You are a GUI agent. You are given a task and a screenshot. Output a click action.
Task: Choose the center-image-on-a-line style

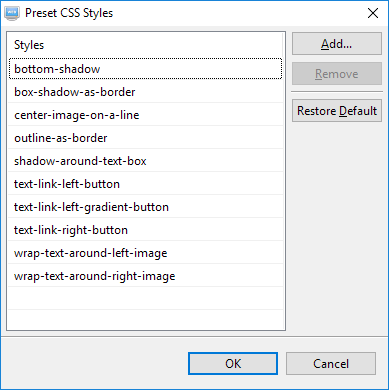145,115
